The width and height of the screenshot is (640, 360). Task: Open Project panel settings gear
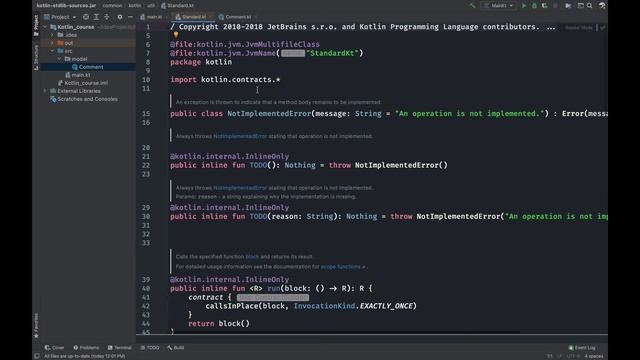120,17
